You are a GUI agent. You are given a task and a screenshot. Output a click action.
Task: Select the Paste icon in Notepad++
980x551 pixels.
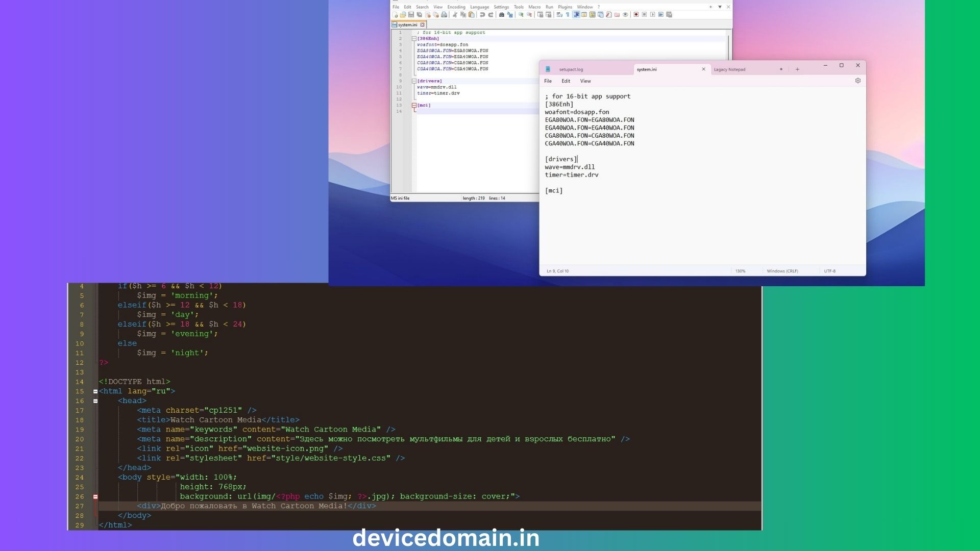pos(472,14)
